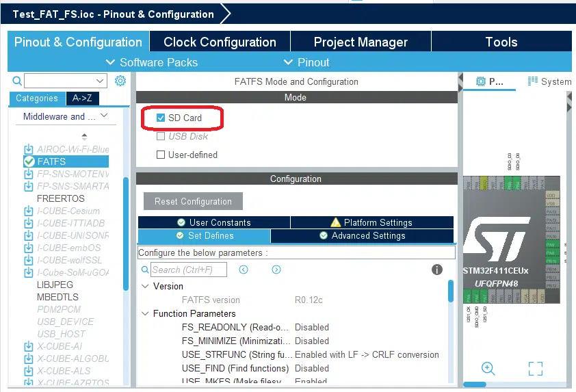Click download icon next to FP-SNS-MOTENV
Screen dimensions: 576x392
28,174
